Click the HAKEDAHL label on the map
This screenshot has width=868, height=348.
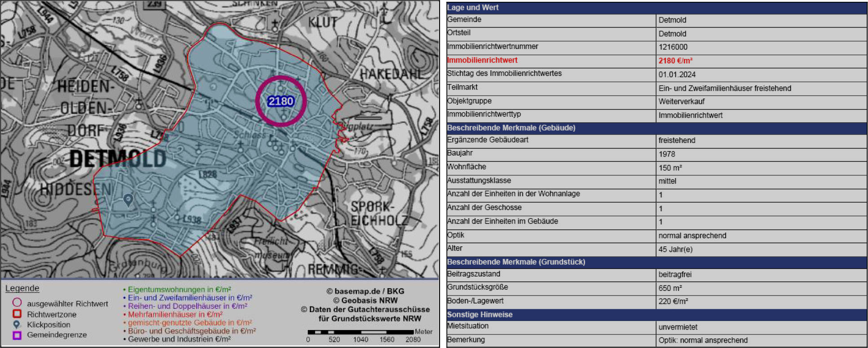point(392,74)
